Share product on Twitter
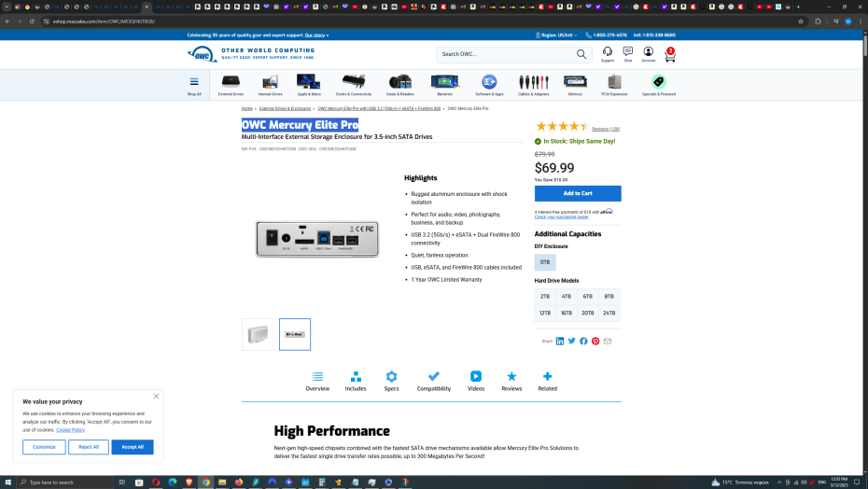Screen dimensions: 868x489 (x=572, y=342)
